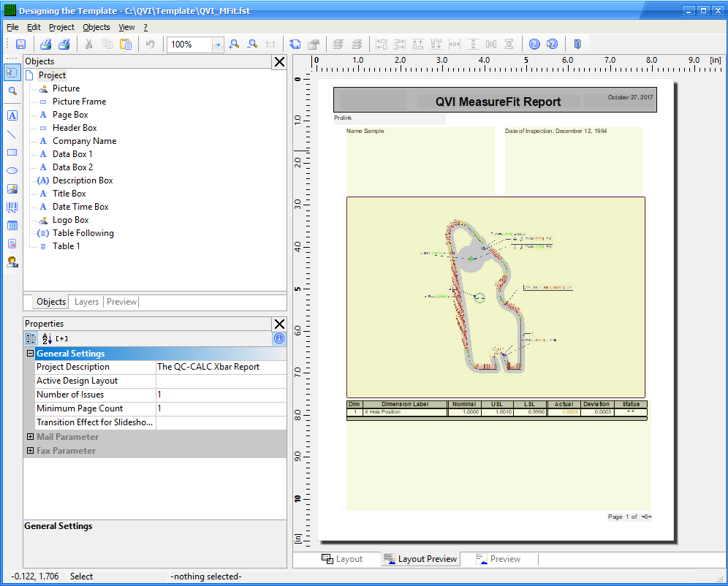Select the Page Box object
Viewport: 728px width, 586px height.
(70, 115)
